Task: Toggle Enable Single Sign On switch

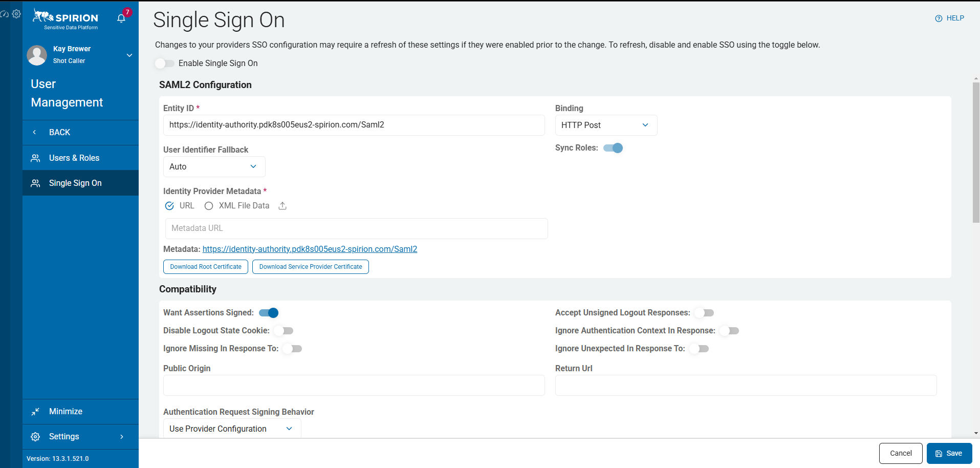Action: [165, 63]
